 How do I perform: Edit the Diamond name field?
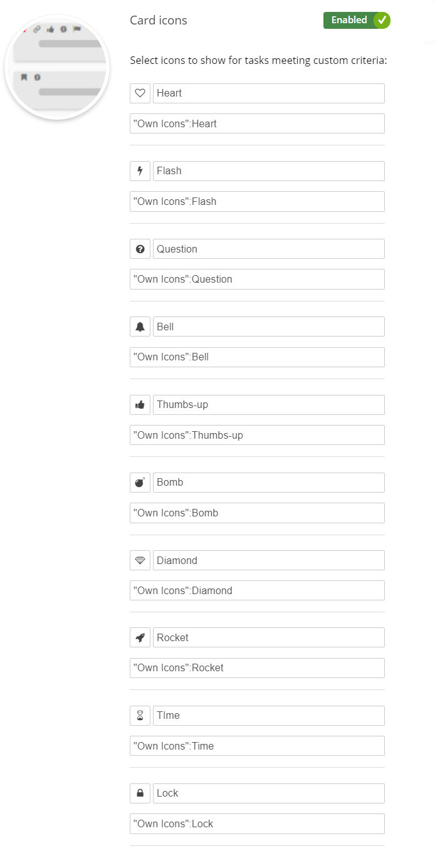coord(268,560)
